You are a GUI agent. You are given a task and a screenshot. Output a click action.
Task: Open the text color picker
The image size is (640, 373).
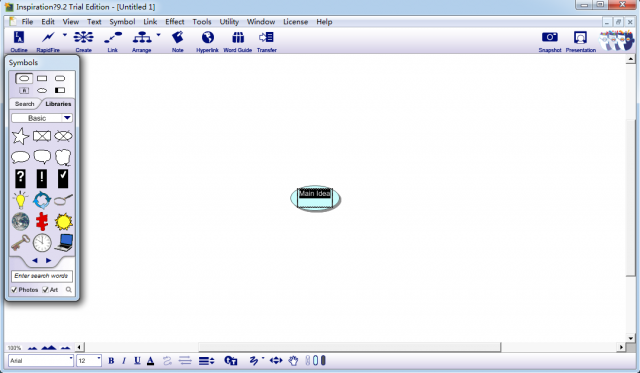pyautogui.click(x=151, y=361)
